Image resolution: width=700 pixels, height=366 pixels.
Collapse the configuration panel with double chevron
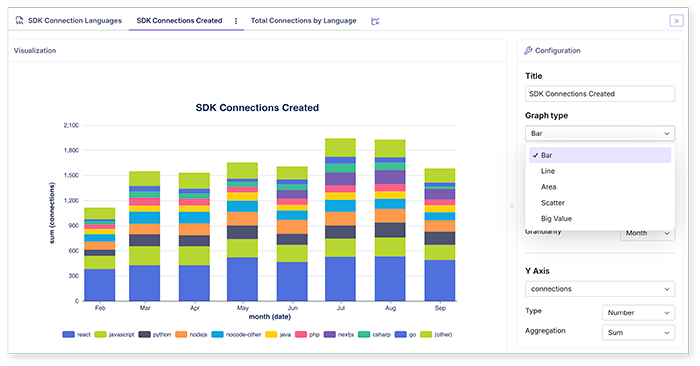pos(676,21)
